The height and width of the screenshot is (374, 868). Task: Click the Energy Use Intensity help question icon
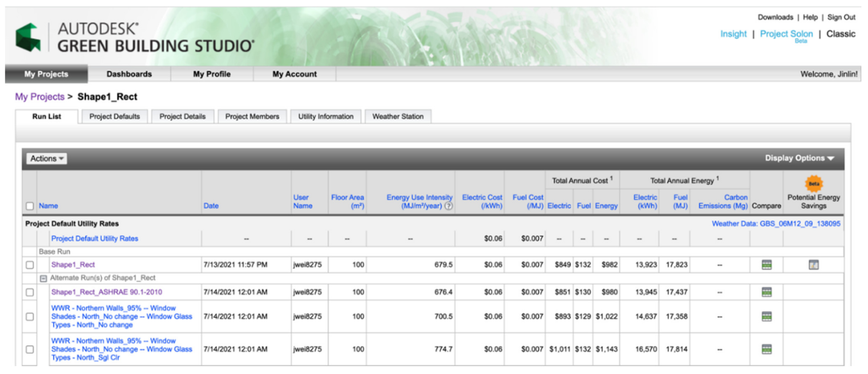(449, 206)
